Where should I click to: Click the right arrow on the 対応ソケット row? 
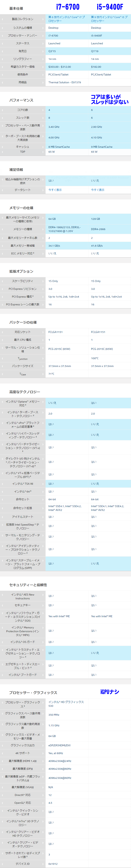(x=43, y=332)
